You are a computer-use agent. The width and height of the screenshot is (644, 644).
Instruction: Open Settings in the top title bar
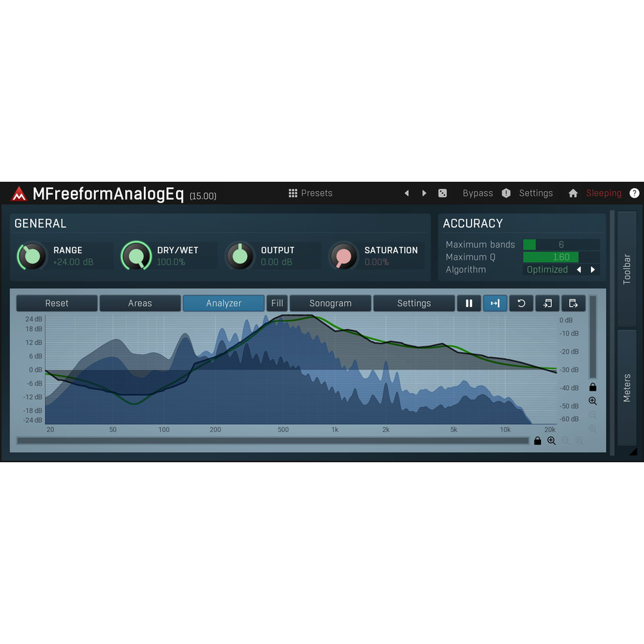click(x=535, y=193)
